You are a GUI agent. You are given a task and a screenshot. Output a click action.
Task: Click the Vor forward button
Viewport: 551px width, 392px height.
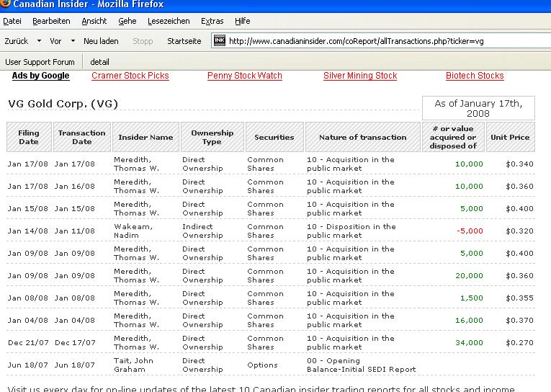tap(55, 41)
